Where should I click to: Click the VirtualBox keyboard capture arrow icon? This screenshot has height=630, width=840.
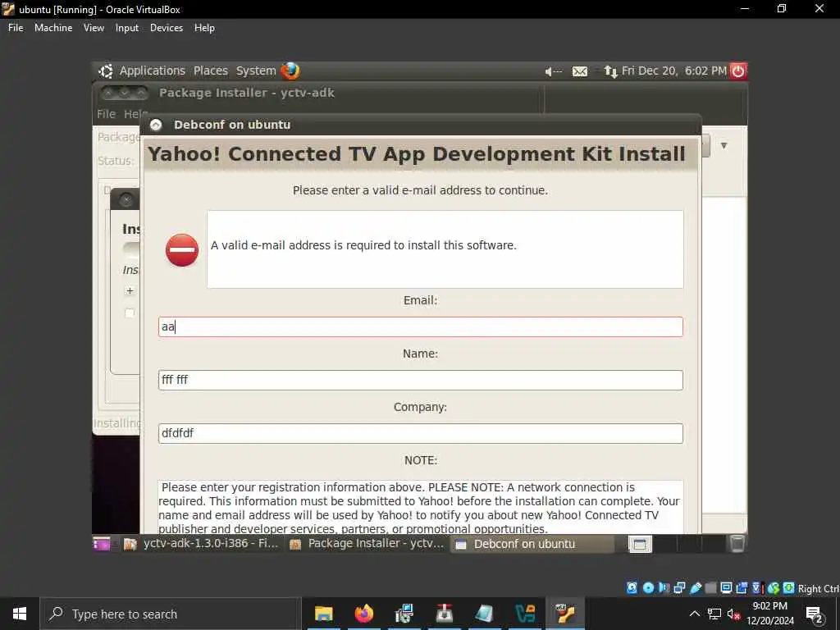tap(788, 588)
